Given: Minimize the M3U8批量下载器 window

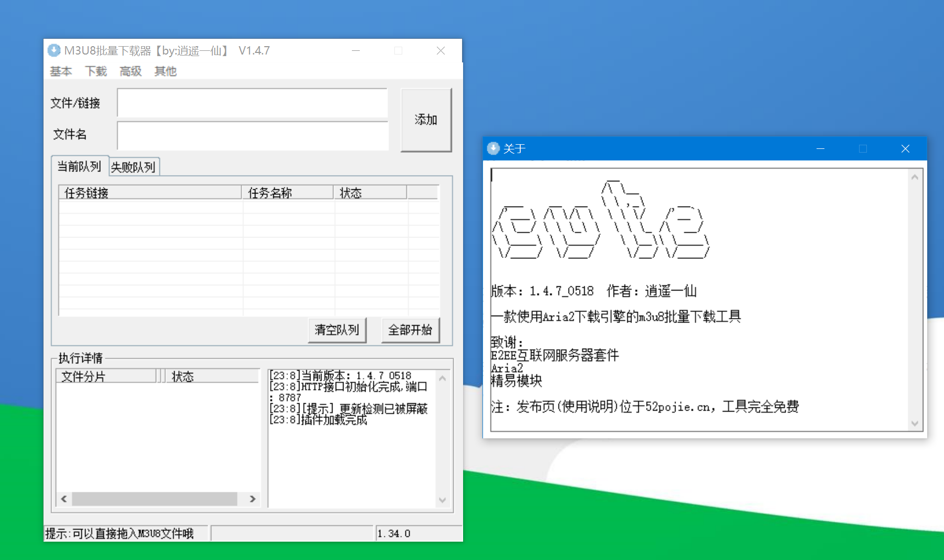Looking at the screenshot, I should (x=356, y=51).
